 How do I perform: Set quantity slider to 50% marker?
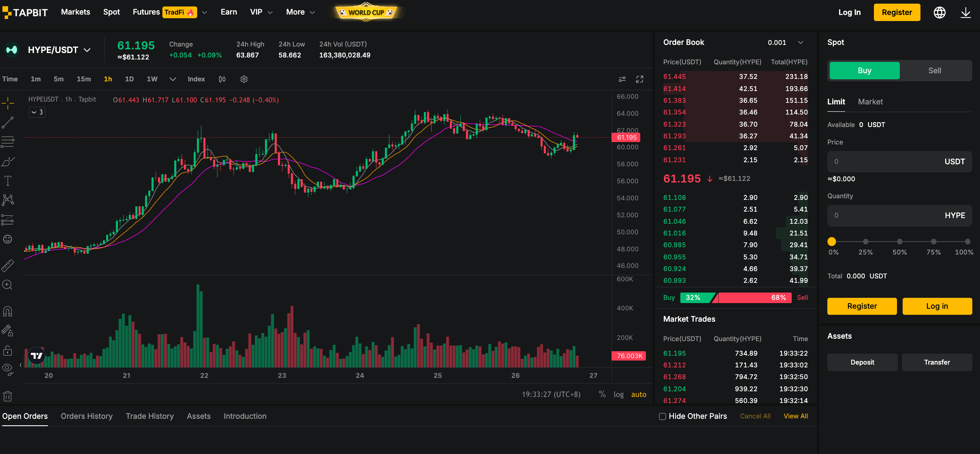900,242
